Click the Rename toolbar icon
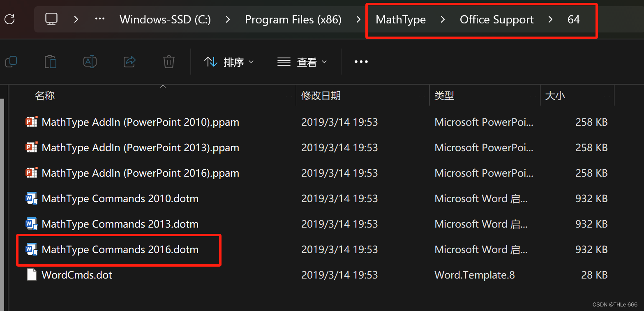This screenshot has width=644, height=311. point(90,62)
